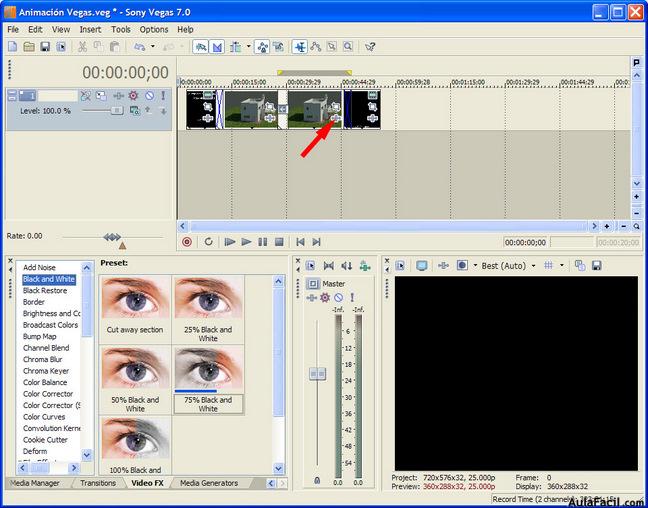Click the Cut scissors icon

[82, 47]
